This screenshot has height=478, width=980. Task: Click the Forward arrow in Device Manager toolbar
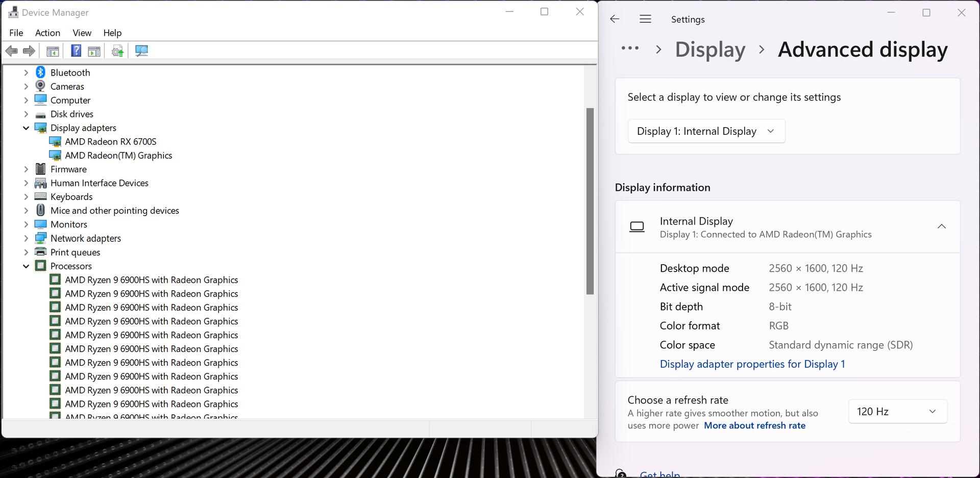pyautogui.click(x=29, y=51)
